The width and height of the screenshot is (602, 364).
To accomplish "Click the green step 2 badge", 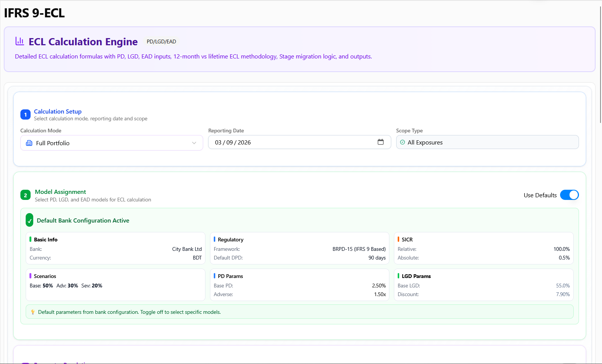I will pos(25,195).
